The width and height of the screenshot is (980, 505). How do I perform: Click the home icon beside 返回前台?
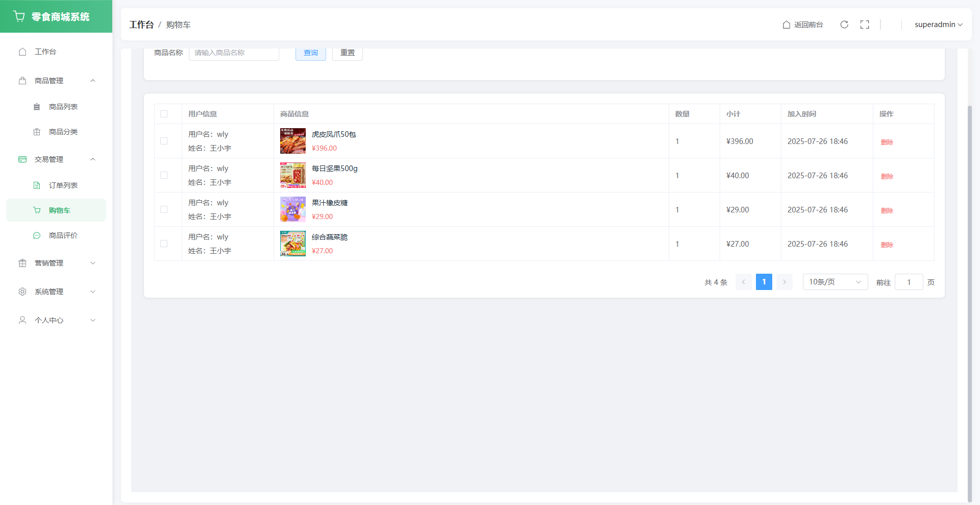(787, 25)
